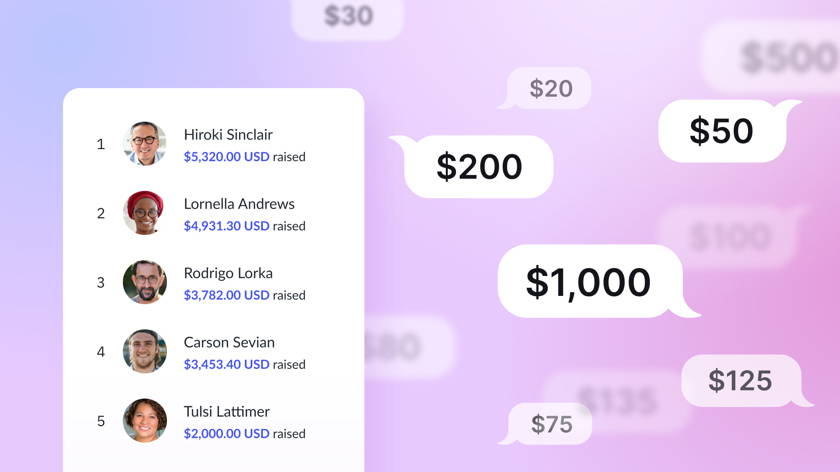840x472 pixels.
Task: Select the $75 donation bubble
Action: pos(552,423)
